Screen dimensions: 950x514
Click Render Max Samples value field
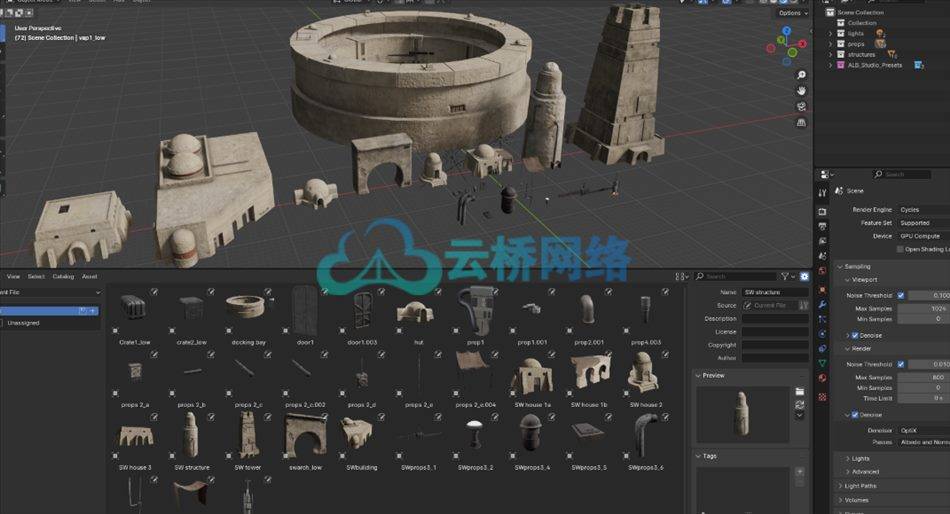tap(923, 377)
